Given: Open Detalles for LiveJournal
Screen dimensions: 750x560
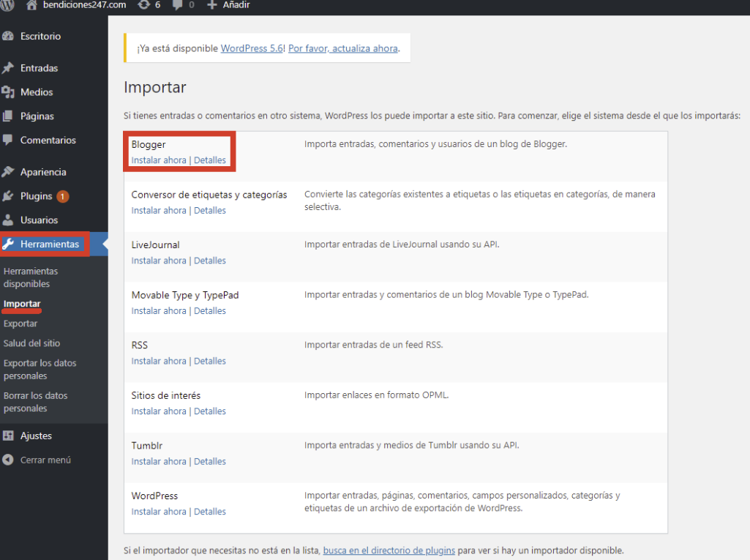Looking at the screenshot, I should 209,261.
